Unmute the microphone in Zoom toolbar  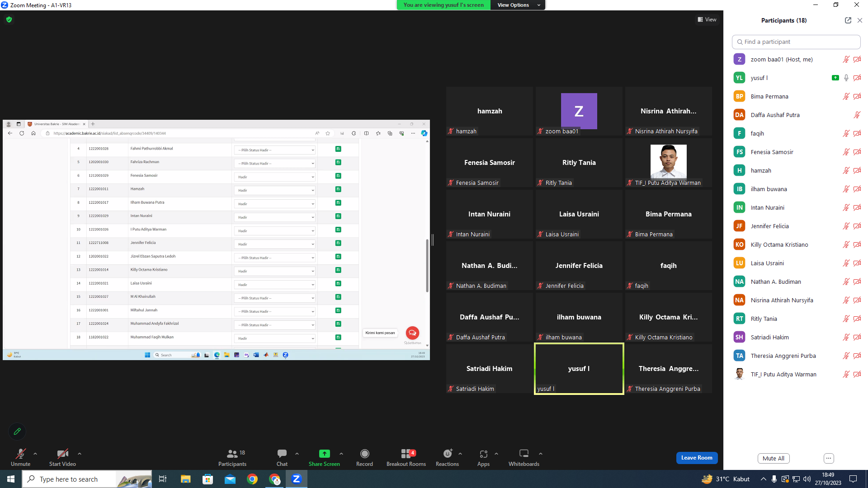pyautogui.click(x=20, y=457)
